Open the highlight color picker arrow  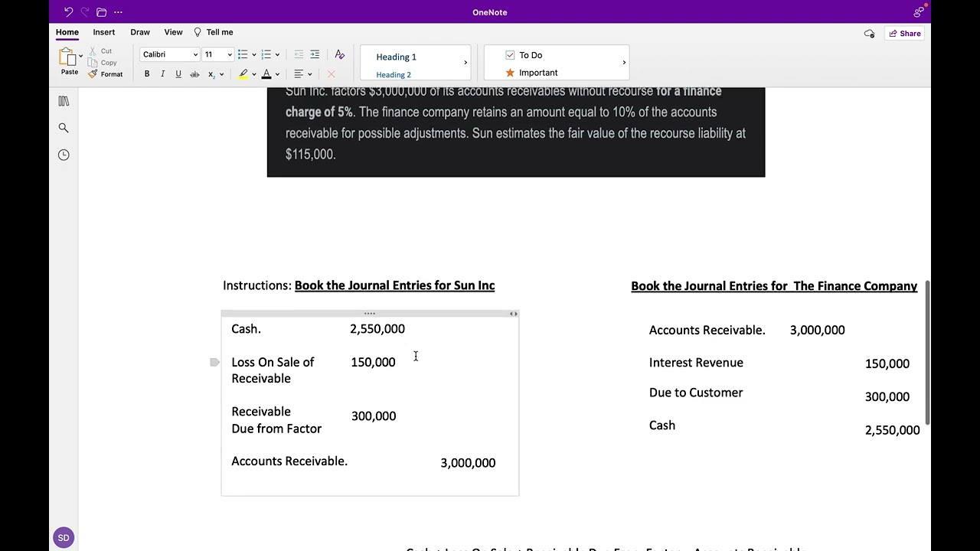(254, 74)
